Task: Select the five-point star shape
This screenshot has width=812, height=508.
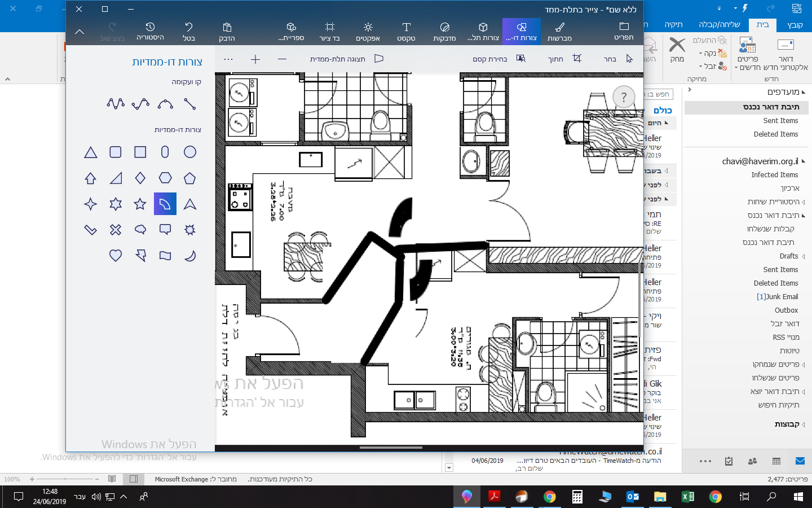Action: point(140,204)
